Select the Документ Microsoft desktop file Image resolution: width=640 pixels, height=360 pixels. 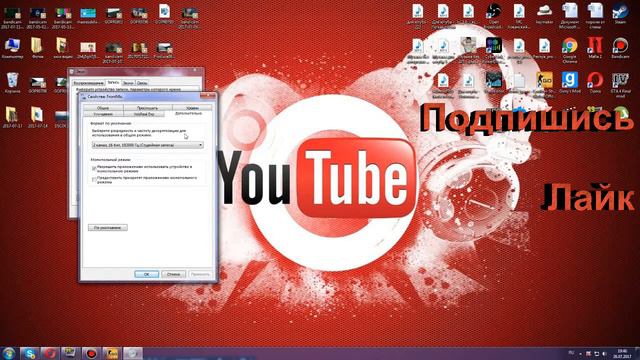click(569, 16)
